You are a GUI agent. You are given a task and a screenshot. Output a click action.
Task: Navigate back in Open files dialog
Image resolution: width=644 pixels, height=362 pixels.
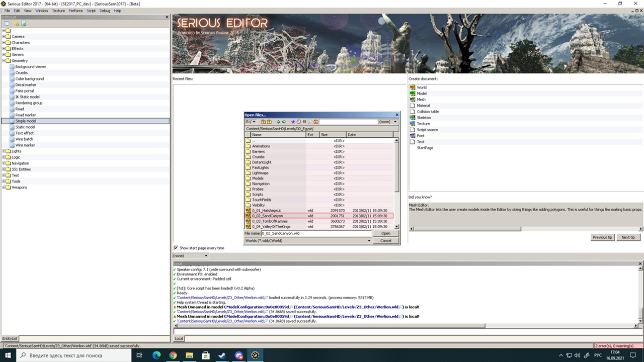click(x=278, y=122)
